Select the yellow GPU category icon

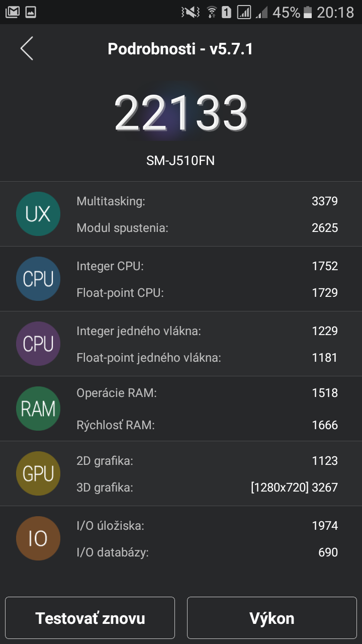click(x=38, y=473)
